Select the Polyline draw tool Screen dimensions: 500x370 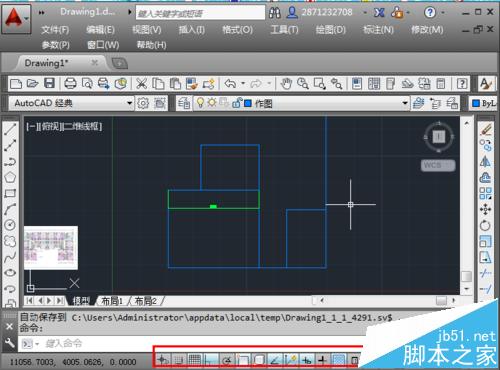click(10, 162)
